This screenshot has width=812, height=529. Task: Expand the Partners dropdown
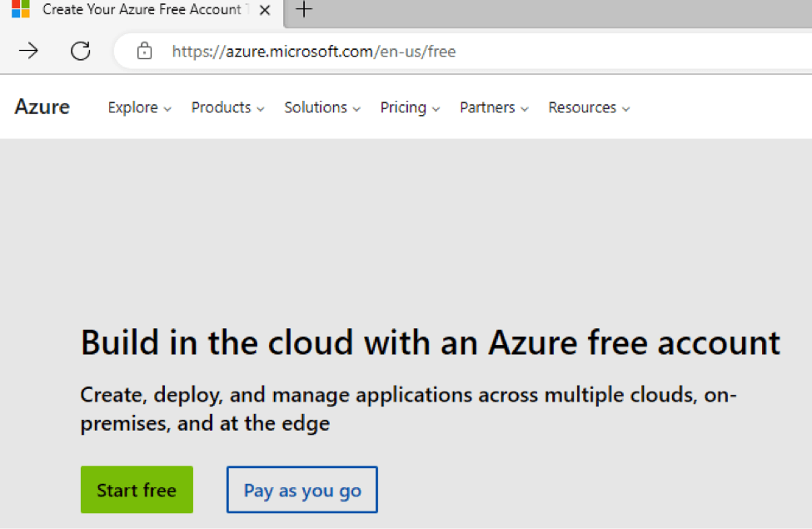pyautogui.click(x=494, y=107)
